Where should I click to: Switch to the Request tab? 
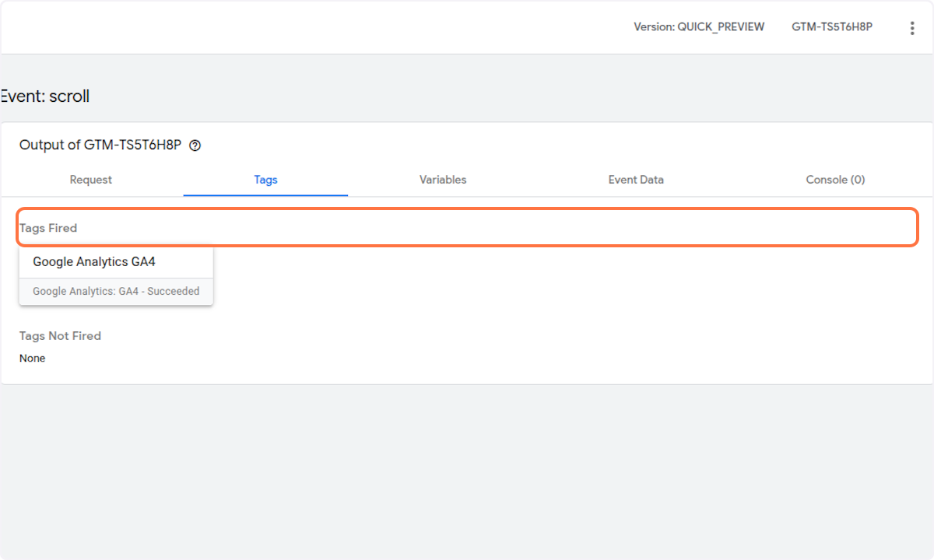click(x=91, y=180)
